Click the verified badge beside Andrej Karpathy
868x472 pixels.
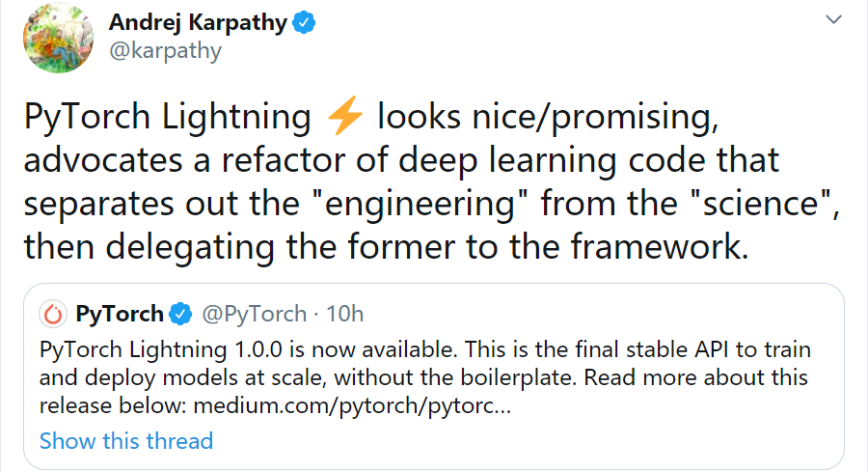tap(307, 24)
